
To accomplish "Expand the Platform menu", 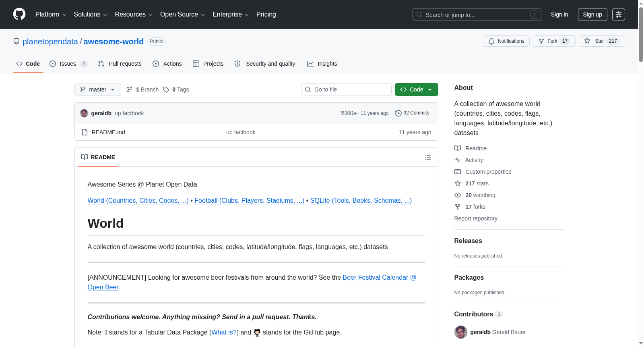I will [x=51, y=15].
